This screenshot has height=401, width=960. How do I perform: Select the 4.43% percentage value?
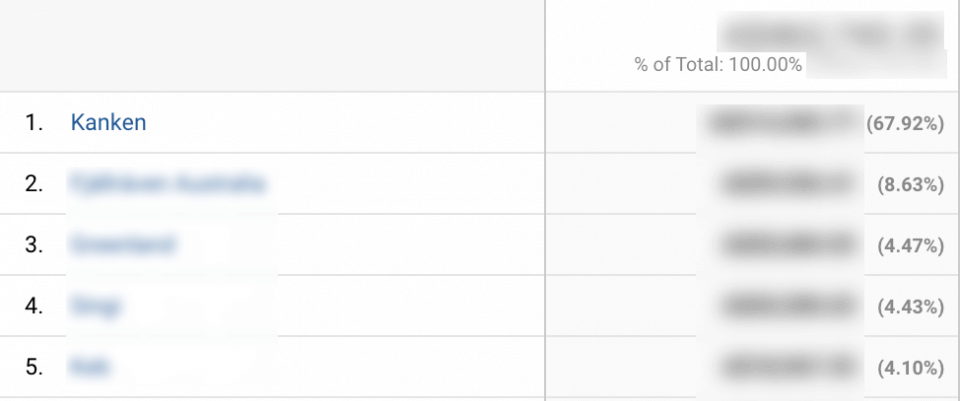click(x=910, y=307)
